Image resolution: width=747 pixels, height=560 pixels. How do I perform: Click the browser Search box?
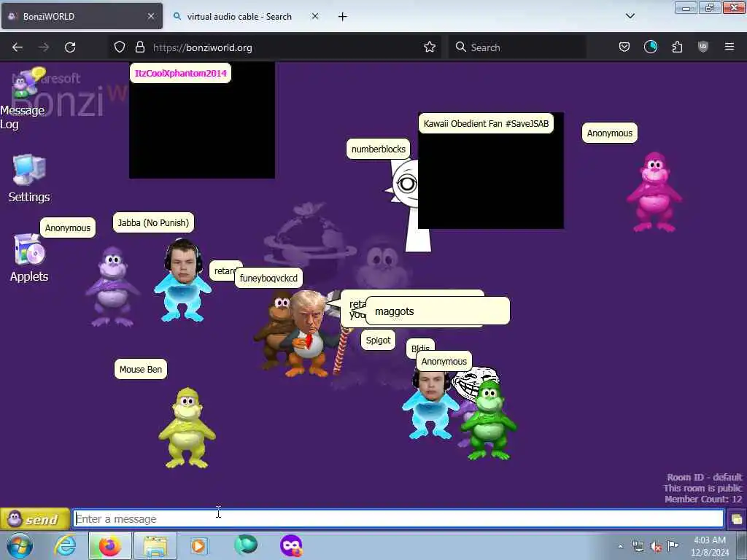click(517, 47)
